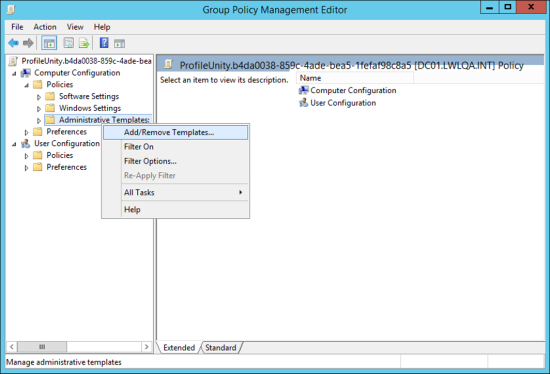This screenshot has width=550, height=374.
Task: Choose Filter On in context menu
Action: click(175, 147)
